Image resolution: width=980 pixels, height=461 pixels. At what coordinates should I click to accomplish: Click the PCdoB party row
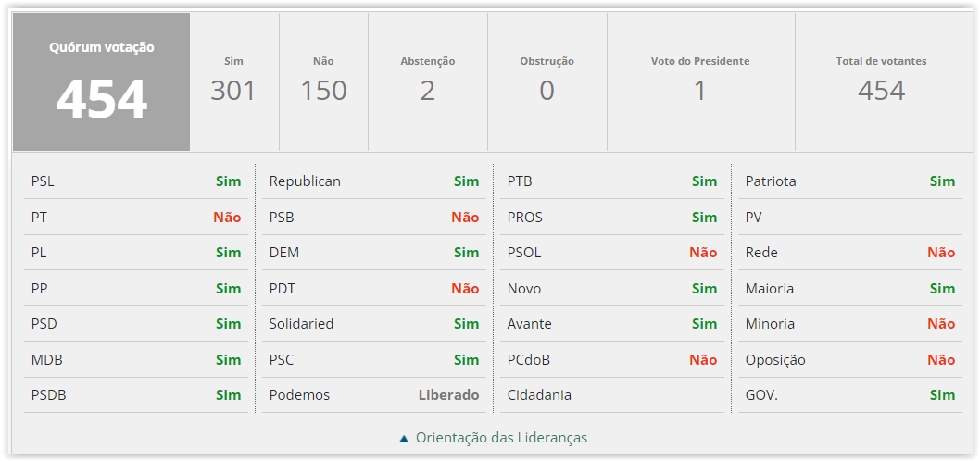pos(611,360)
